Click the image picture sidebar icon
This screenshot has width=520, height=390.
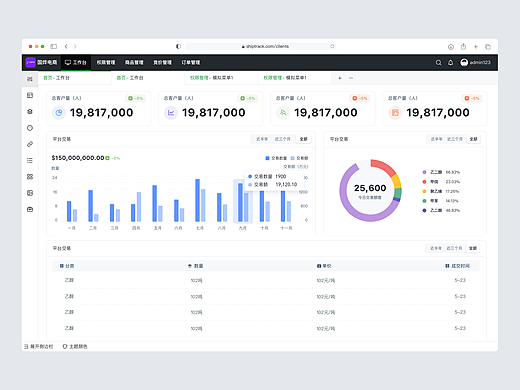click(30, 193)
